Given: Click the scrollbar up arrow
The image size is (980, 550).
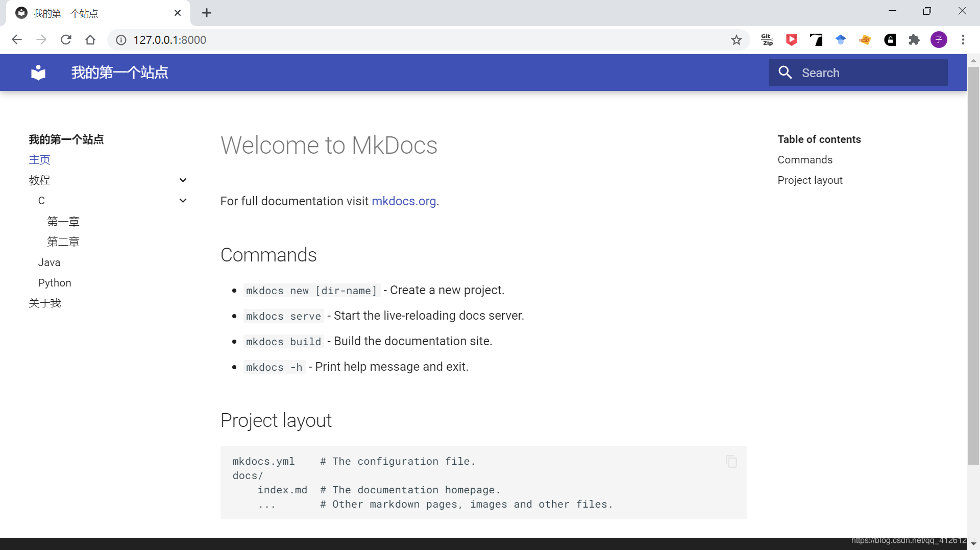Looking at the screenshot, I should pyautogui.click(x=973, y=60).
